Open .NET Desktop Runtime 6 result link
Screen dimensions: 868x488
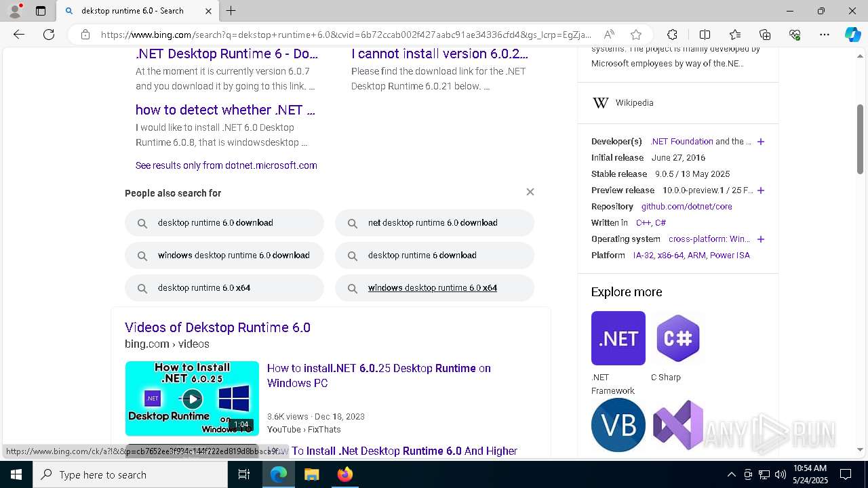point(226,54)
